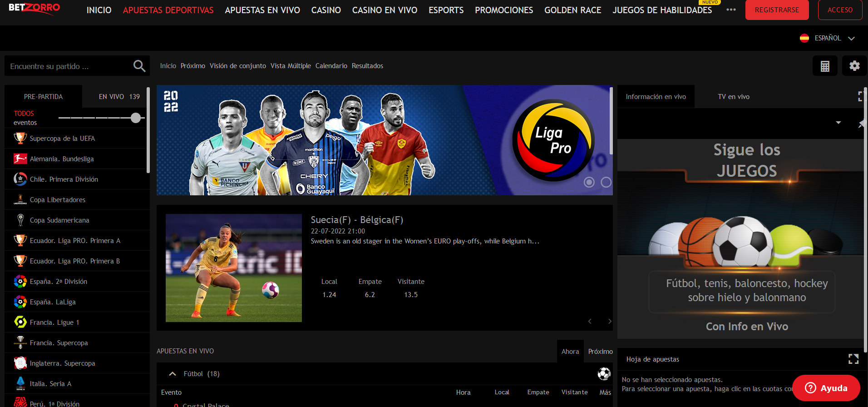868x407 pixels.
Task: Open the Visión de conjunto link
Action: 238,66
